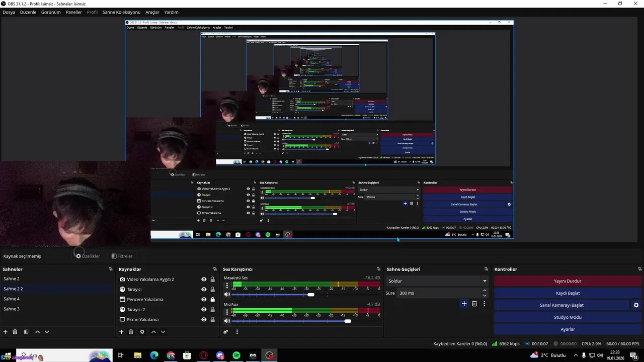Hide Ekran Yakalama source
Screen dimensions: 644x362
204,320
